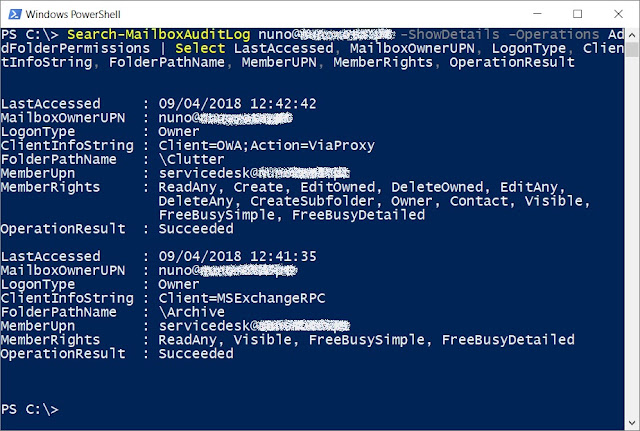Click the timestamp 09/04/2018 12:41:35

pyautogui.click(x=237, y=256)
